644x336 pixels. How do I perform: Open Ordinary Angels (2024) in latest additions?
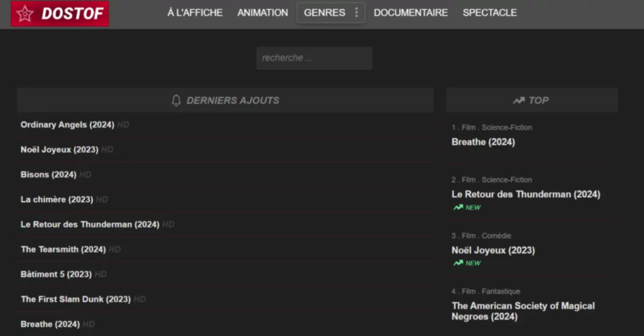pos(67,125)
